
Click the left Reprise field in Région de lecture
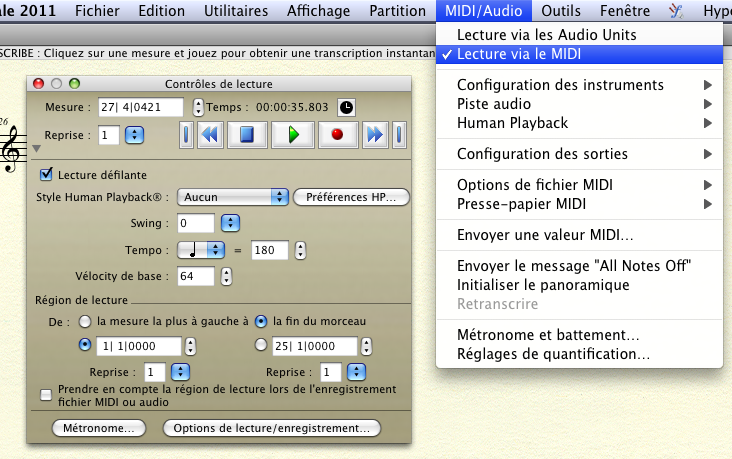[x=154, y=372]
